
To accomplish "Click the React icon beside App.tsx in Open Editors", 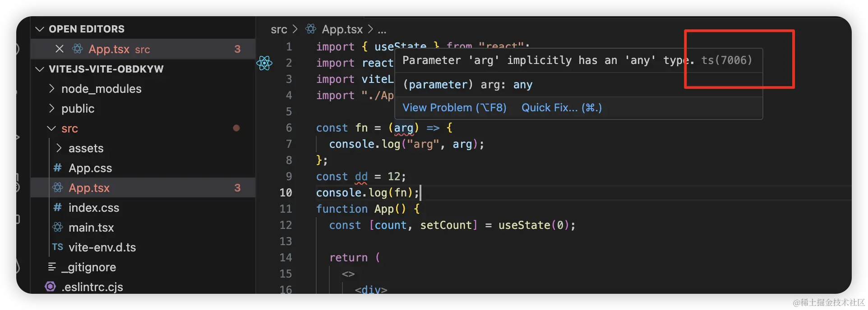I will [78, 49].
